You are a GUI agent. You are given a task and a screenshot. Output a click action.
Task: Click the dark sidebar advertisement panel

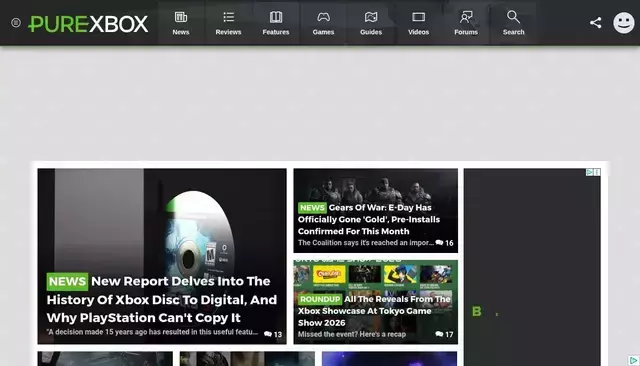pos(532,267)
